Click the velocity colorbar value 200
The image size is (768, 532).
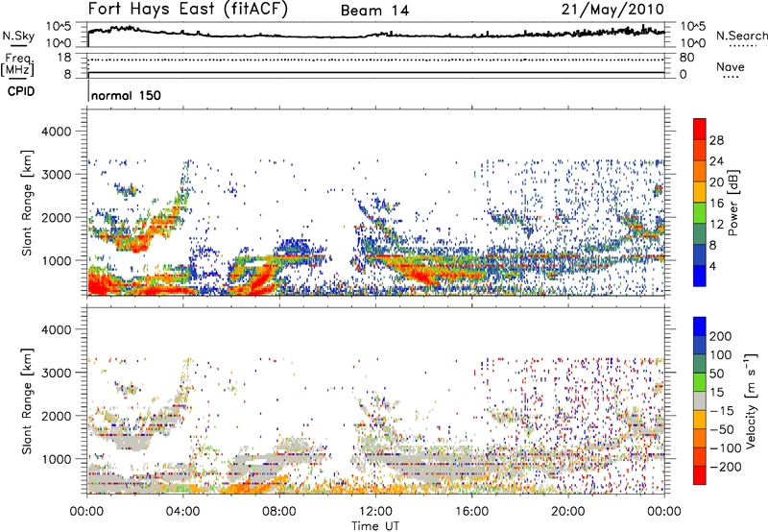(x=721, y=336)
